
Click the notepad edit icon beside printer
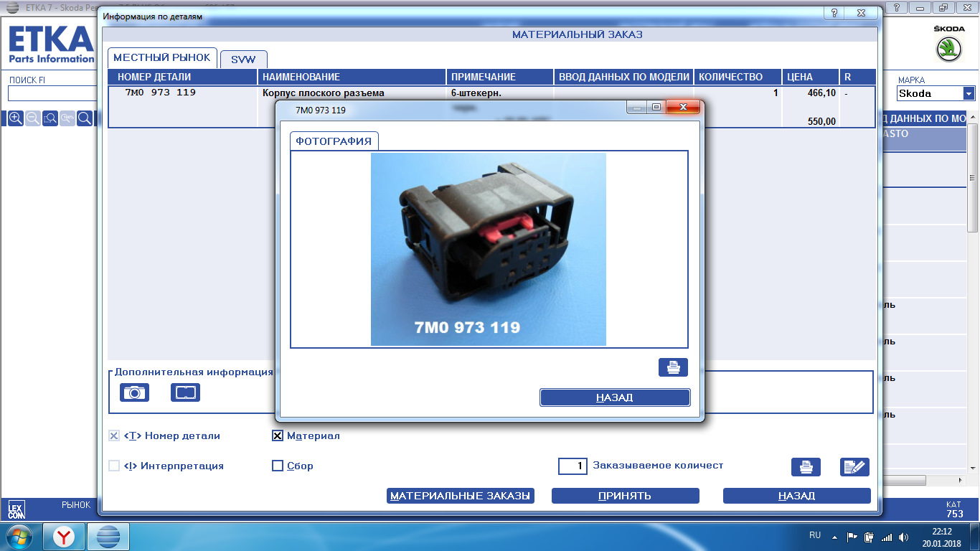pos(854,467)
